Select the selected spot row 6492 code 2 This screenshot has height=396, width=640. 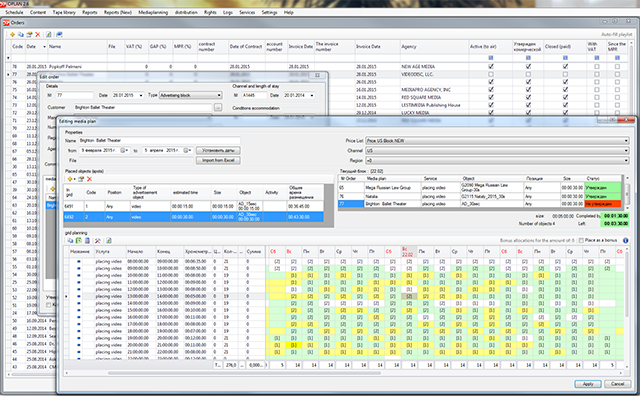(x=193, y=217)
